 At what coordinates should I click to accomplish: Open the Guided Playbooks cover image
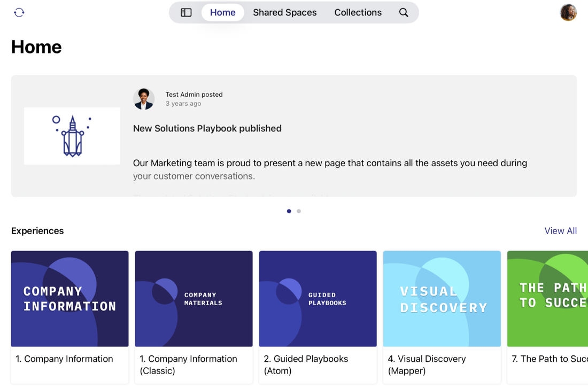[x=318, y=299]
